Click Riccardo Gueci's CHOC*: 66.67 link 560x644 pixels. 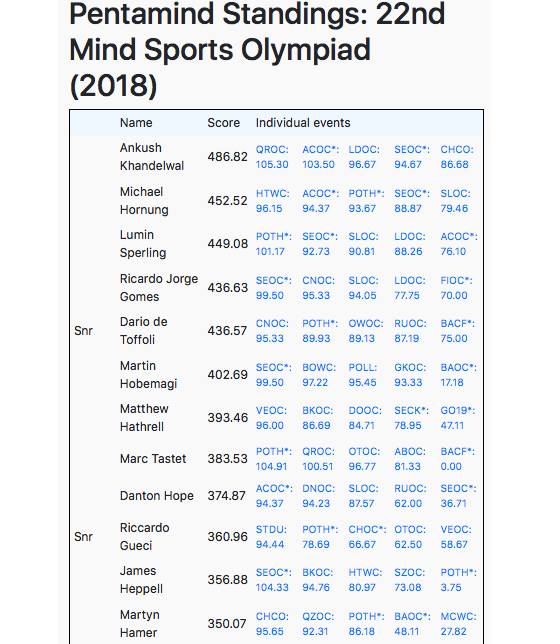pos(367,537)
